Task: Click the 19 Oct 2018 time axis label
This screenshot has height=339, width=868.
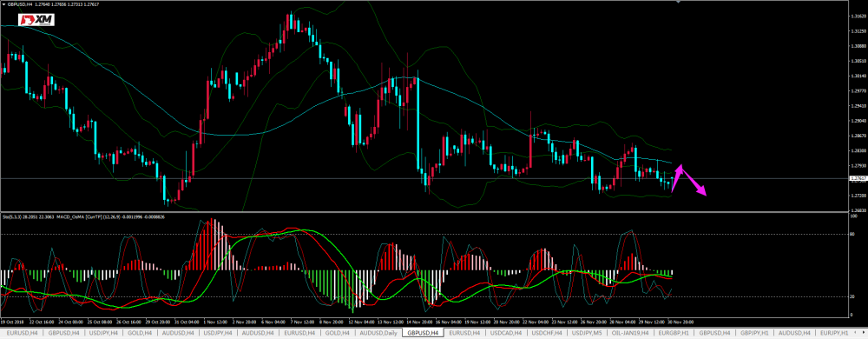Action: click(12, 322)
